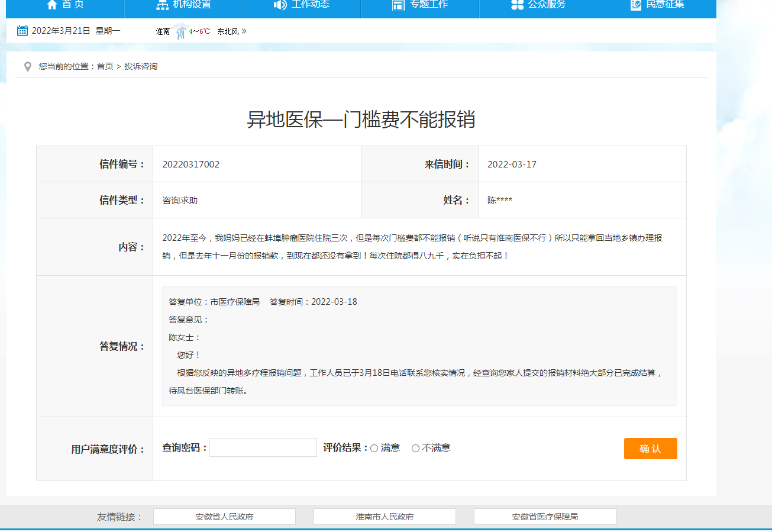Image resolution: width=772 pixels, height=532 pixels.
Task: Click the speaker icon for 工作动态
Action: pyautogui.click(x=280, y=5)
